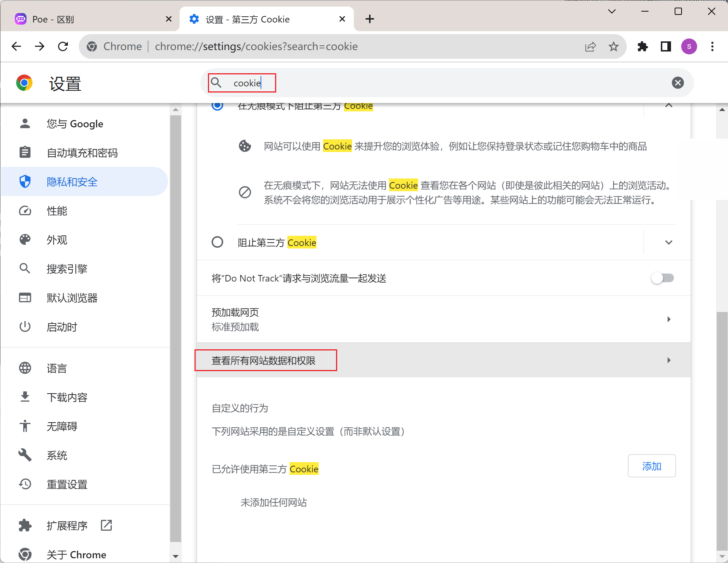Reload the page
Image resolution: width=728 pixels, height=563 pixels.
pos(63,46)
